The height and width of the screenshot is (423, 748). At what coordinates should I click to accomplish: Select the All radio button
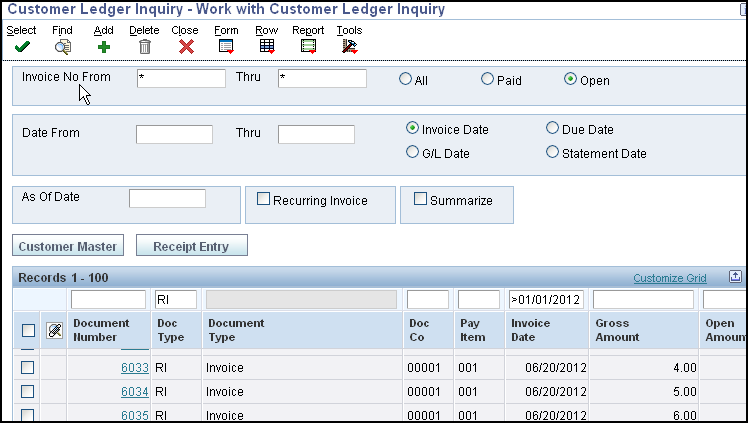point(405,79)
